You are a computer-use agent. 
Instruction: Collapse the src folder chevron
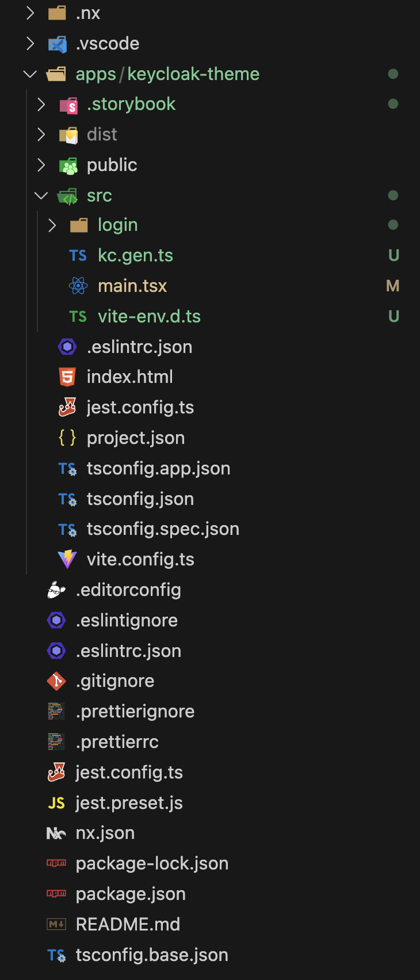coord(41,196)
